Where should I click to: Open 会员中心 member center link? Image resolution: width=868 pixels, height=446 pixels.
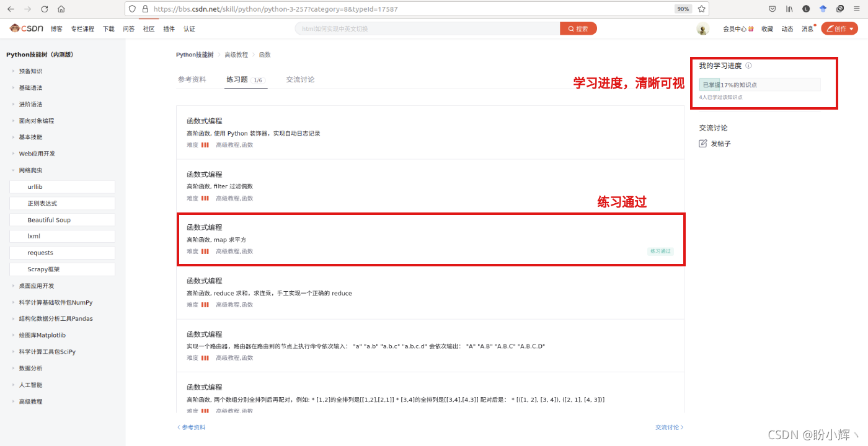738,29
